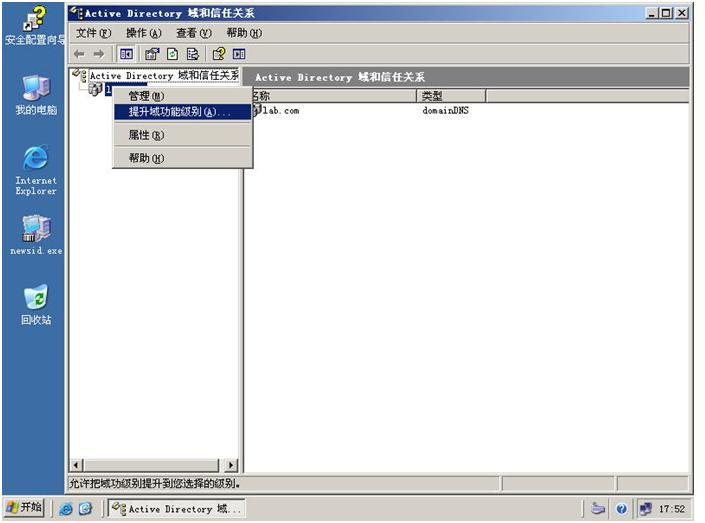Click the Refresh toolbar icon
Screen dimensions: 705x523
(173, 54)
